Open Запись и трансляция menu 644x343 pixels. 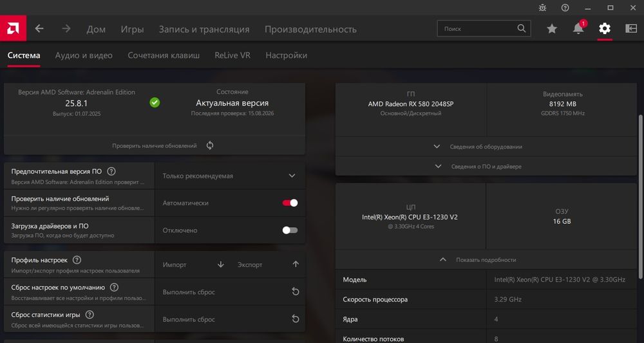click(204, 29)
